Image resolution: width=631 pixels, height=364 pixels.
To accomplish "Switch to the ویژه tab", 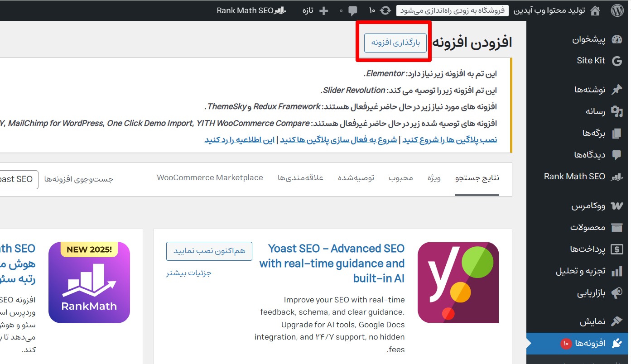I will (434, 178).
